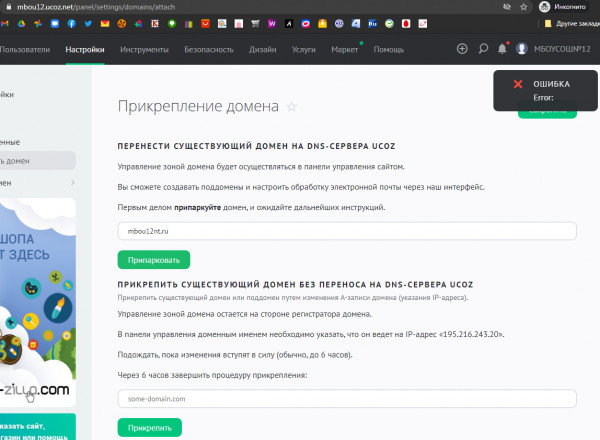Screen dimensions: 600x440
Task: Open search with the magnifier icon
Action: point(483,49)
